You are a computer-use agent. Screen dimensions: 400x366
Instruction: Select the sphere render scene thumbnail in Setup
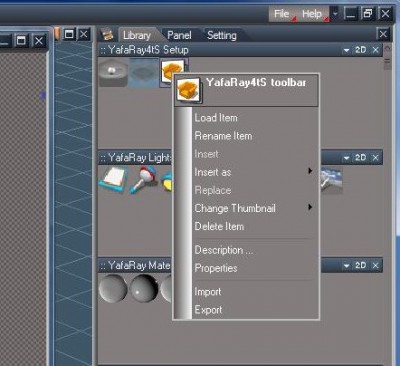click(113, 72)
